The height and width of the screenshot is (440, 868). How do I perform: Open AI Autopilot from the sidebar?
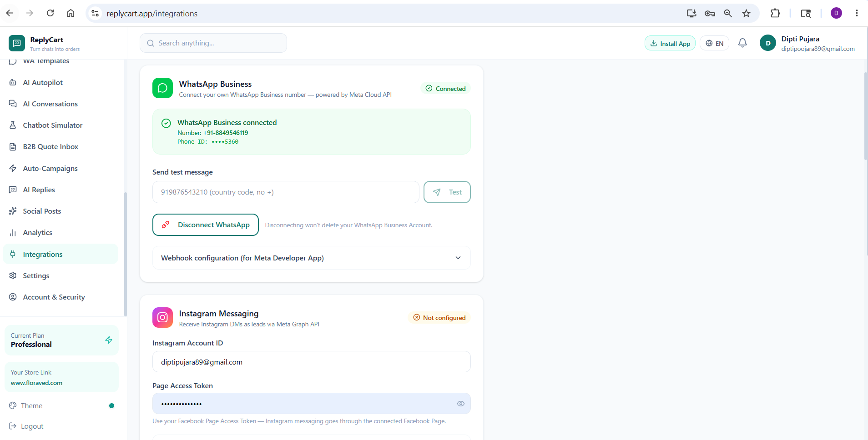click(x=43, y=82)
